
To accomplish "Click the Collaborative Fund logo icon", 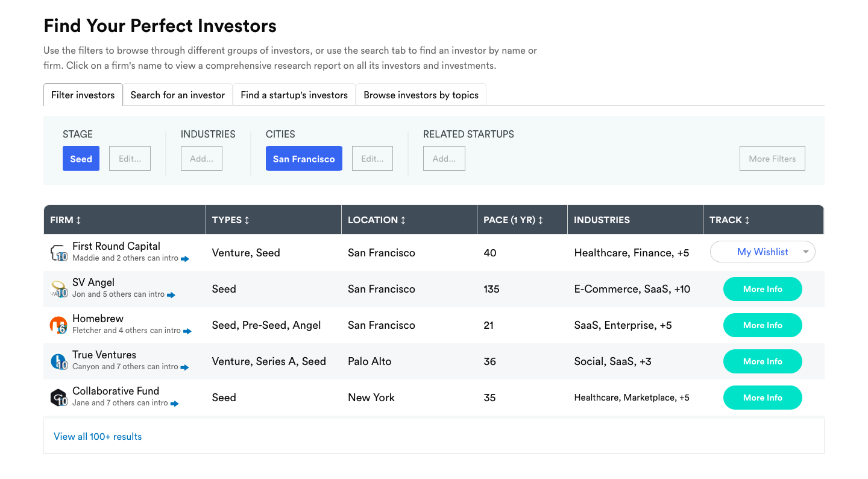I will coord(58,398).
